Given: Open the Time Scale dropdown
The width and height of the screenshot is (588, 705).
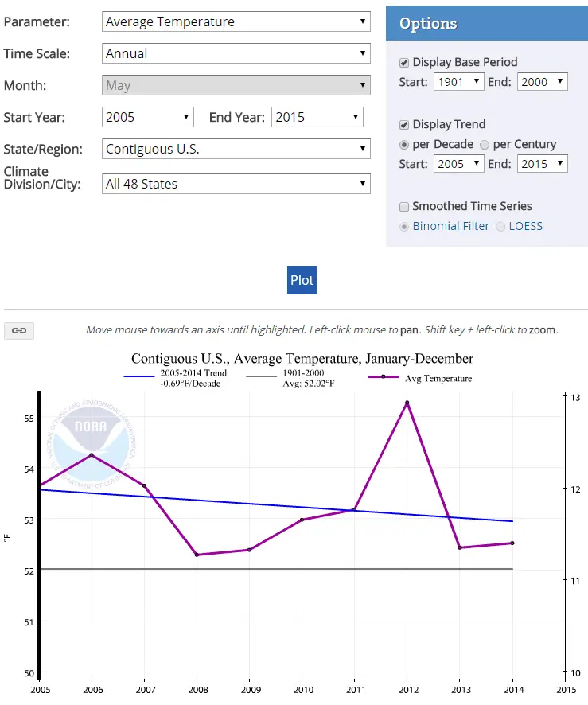Looking at the screenshot, I should pos(236,53).
